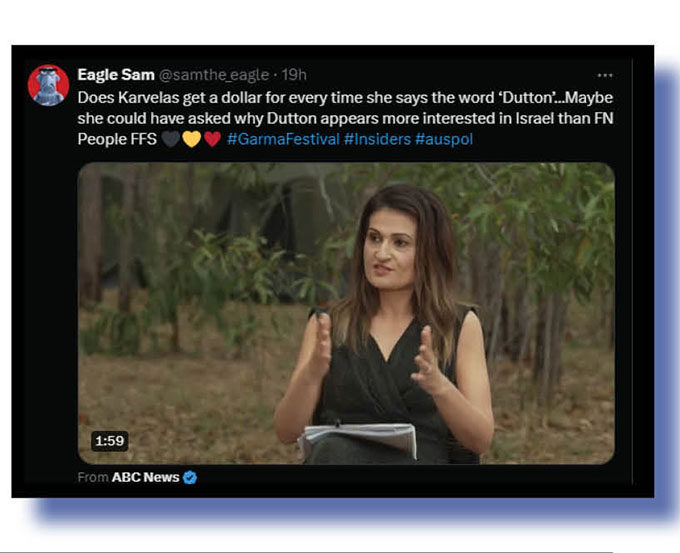Viewport: 680px width, 553px height.
Task: Open the #auspol hashtag
Action: tap(444, 139)
